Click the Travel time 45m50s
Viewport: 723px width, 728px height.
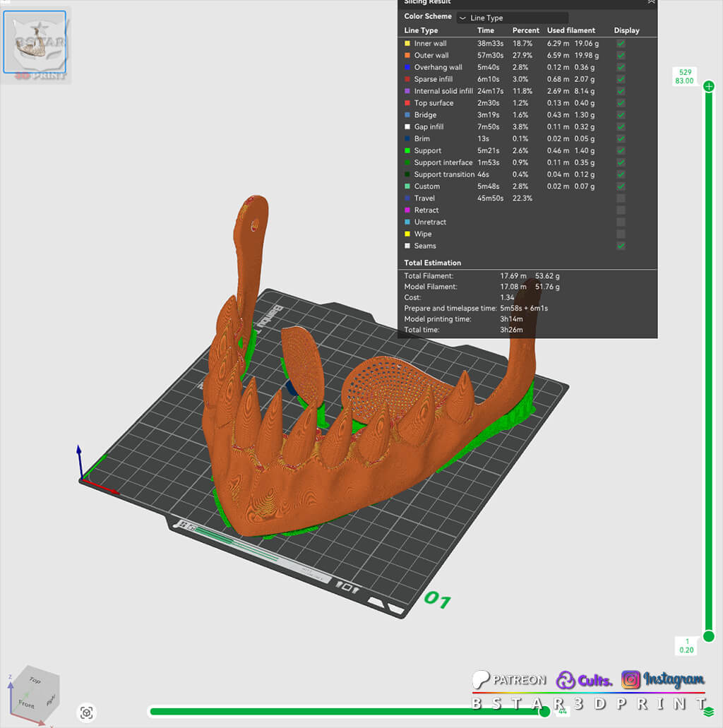491,198
